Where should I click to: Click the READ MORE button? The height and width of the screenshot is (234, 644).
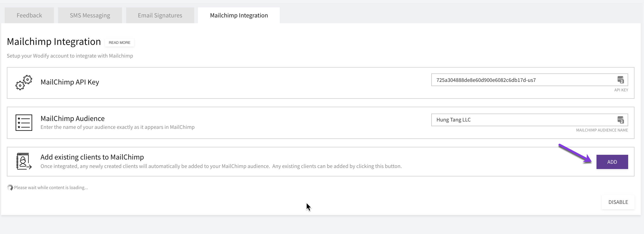click(120, 43)
